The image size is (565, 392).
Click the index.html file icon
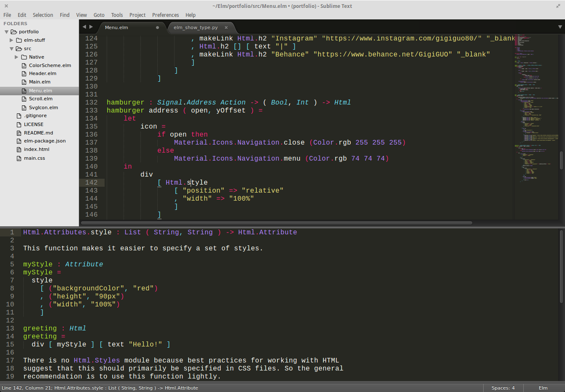(x=19, y=150)
